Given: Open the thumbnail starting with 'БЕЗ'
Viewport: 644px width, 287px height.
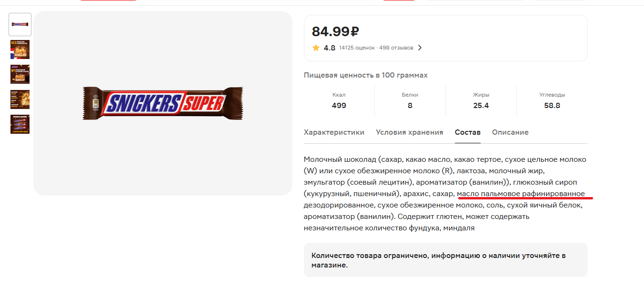Looking at the screenshot, I should pyautogui.click(x=20, y=49).
